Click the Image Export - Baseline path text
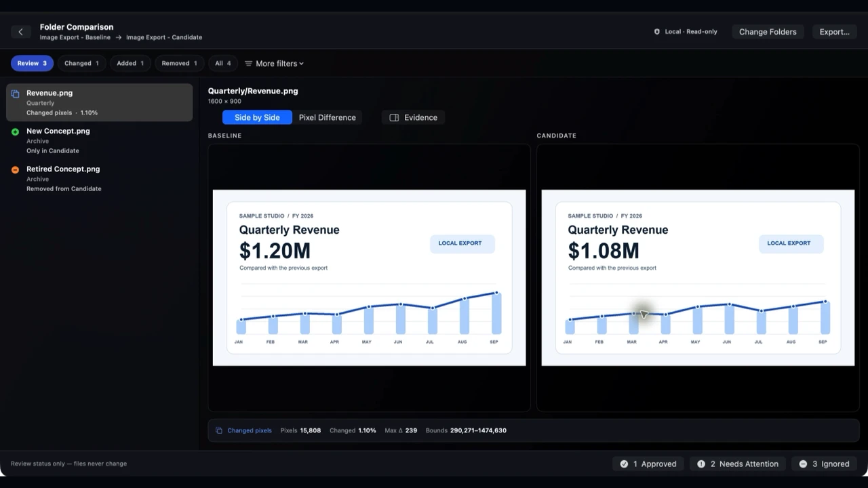Image resolution: width=868 pixels, height=488 pixels. click(x=75, y=38)
